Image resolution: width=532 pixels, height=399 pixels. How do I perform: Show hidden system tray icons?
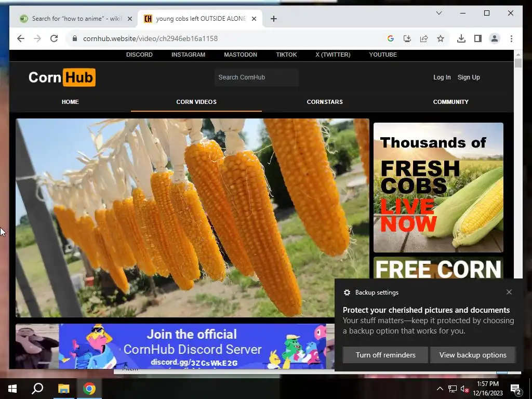[440, 389]
